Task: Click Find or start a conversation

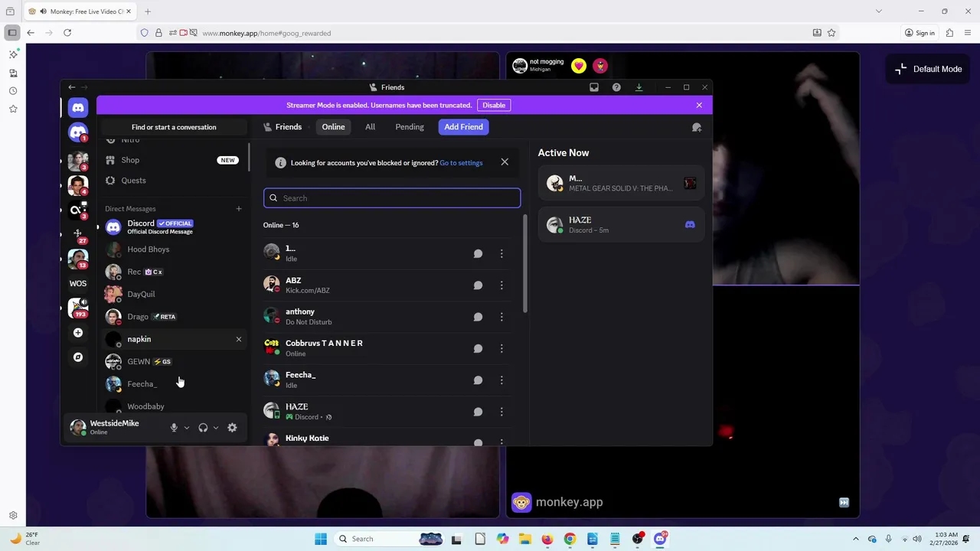Action: [x=174, y=127]
